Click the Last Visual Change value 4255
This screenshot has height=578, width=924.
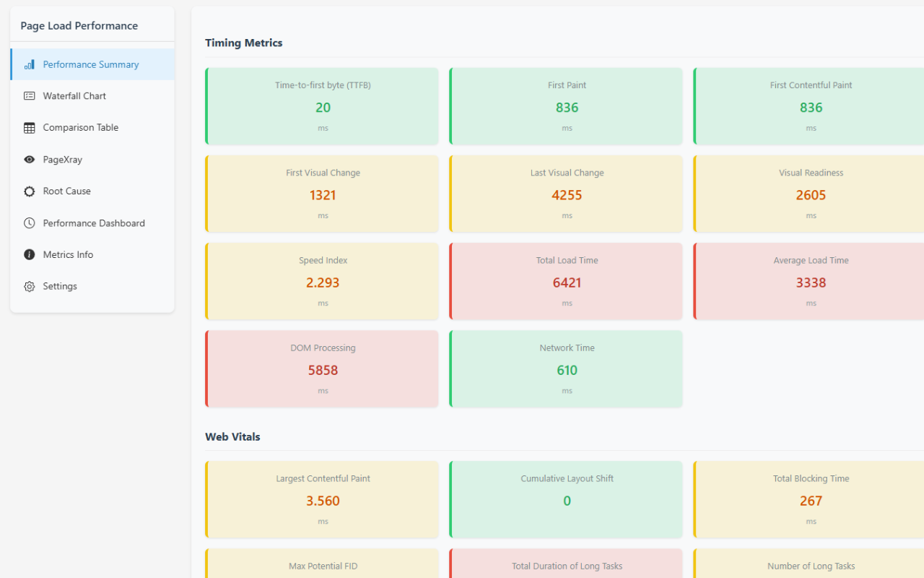(567, 195)
